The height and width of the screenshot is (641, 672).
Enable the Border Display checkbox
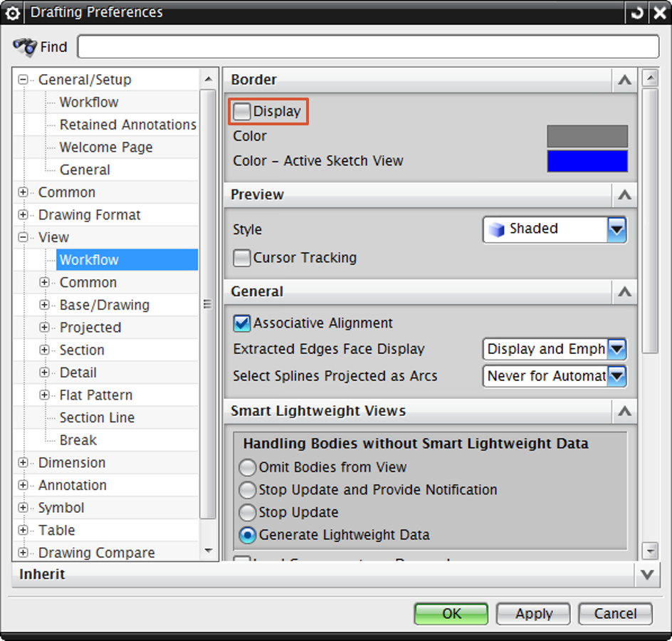coord(243,112)
